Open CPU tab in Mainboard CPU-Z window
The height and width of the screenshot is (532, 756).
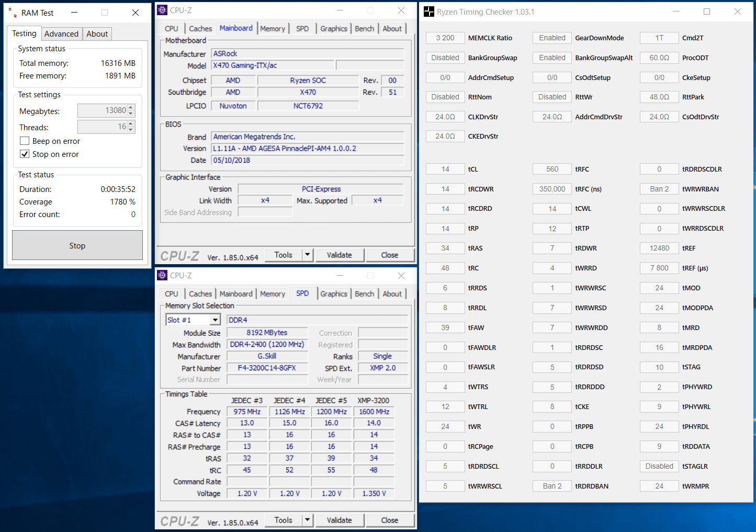click(x=171, y=29)
